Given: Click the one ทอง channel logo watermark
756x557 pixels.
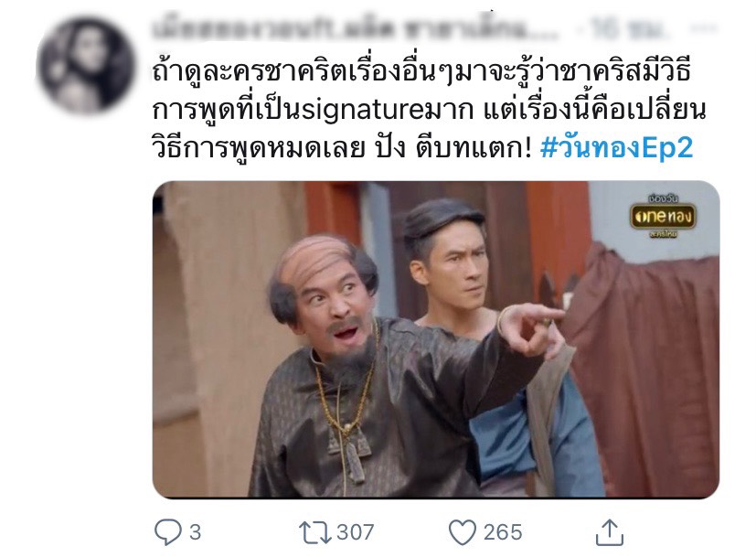Looking at the screenshot, I should coord(663,216).
